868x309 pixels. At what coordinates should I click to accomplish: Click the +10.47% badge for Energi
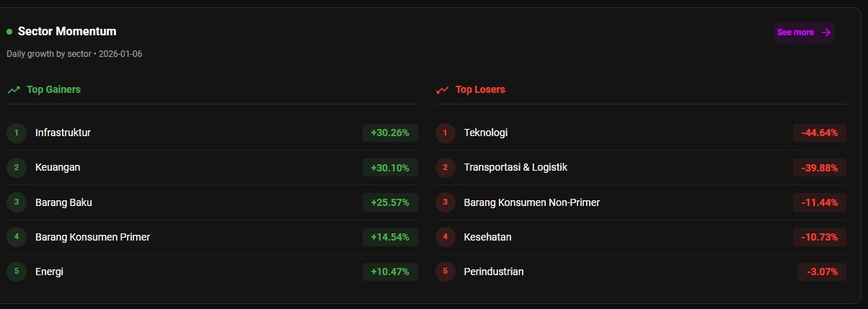pos(390,272)
